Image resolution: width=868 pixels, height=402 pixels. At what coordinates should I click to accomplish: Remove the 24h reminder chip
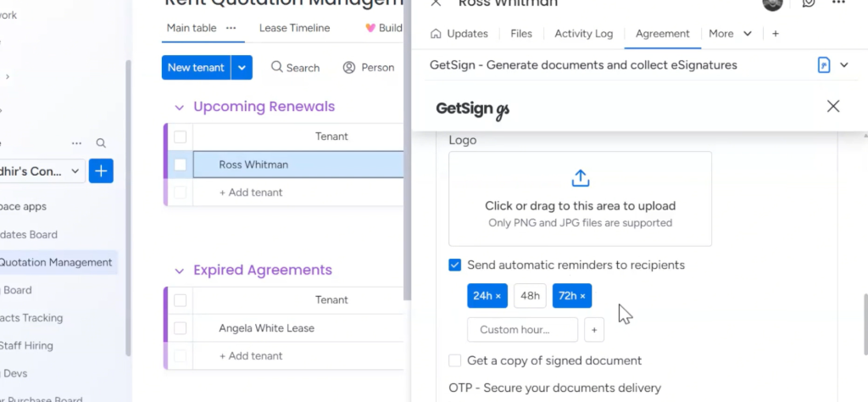click(x=498, y=296)
